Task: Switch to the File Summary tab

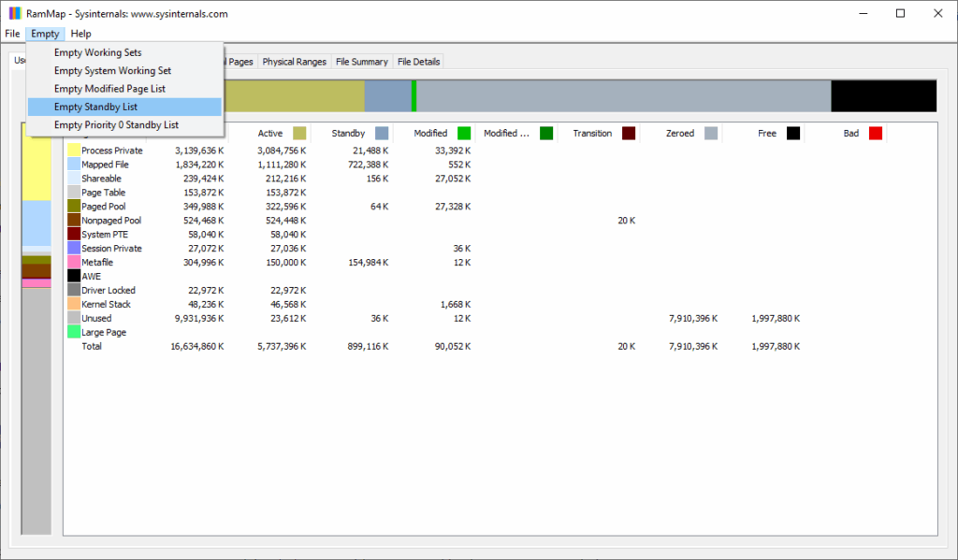Action: click(361, 62)
